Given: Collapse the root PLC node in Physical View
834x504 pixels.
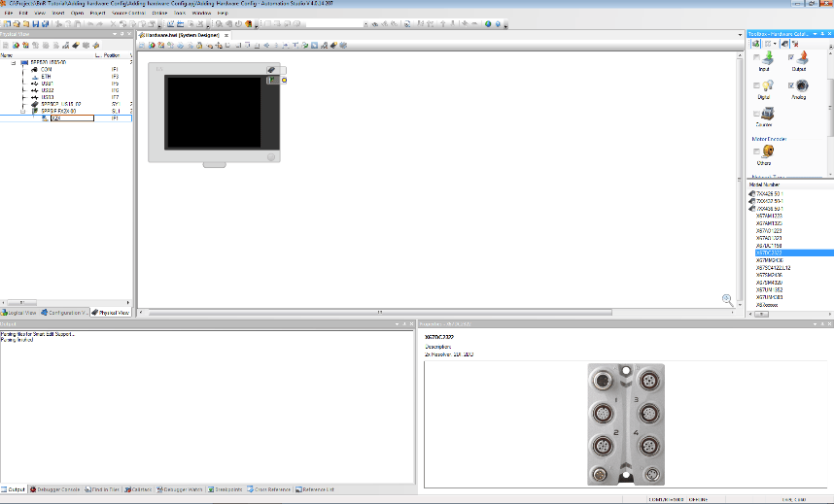Looking at the screenshot, I should 14,63.
